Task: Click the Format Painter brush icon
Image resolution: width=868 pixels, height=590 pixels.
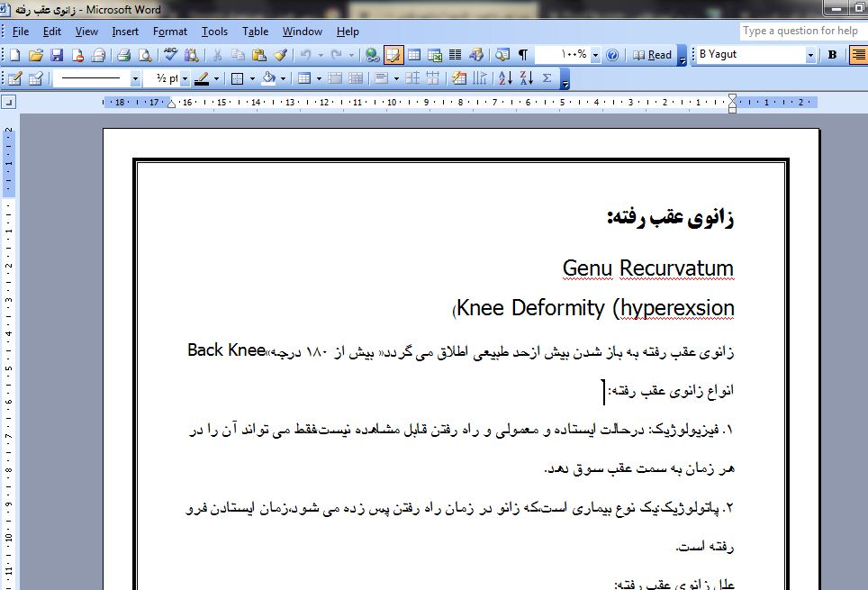Action: tap(279, 55)
